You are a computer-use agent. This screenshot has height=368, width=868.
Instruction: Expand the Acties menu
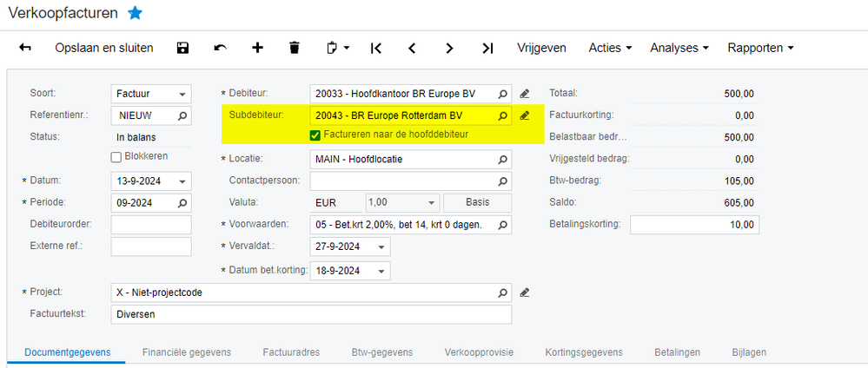[610, 48]
